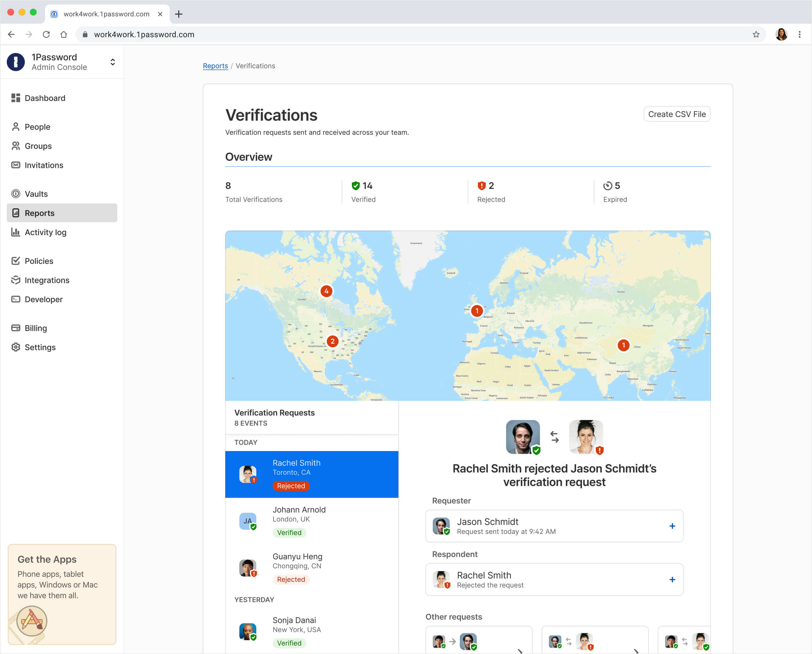Click the Activity log chart icon
The width and height of the screenshot is (812, 654).
point(16,232)
